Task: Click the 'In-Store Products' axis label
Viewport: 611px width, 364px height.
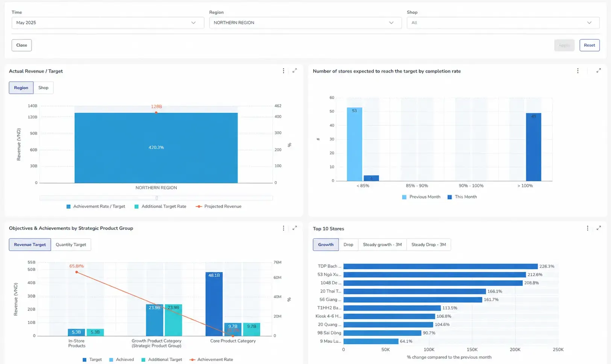Action: click(77, 343)
